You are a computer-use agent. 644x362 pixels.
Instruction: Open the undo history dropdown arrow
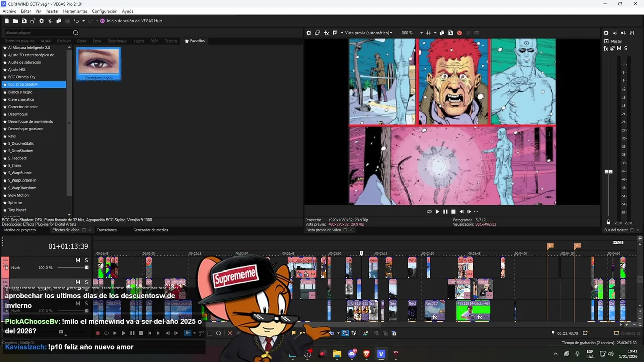(x=83, y=21)
